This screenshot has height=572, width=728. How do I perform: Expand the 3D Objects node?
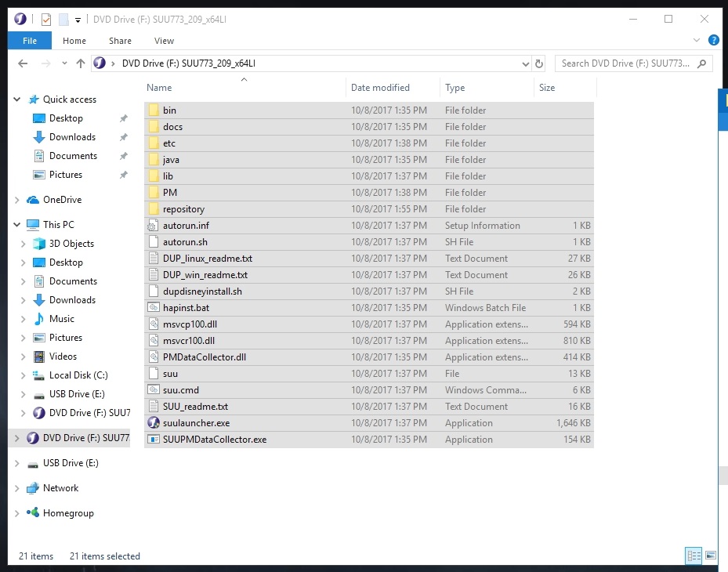pyautogui.click(x=24, y=244)
